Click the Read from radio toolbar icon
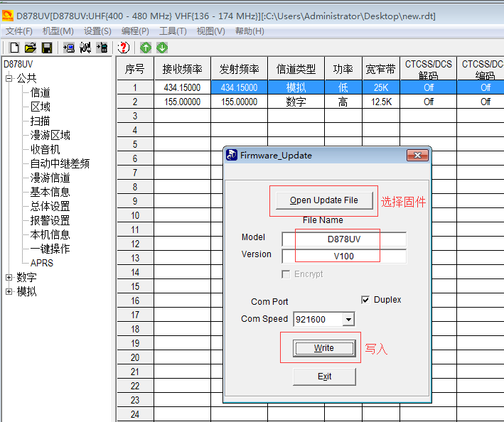Screen dimensions: 504x422 (69, 48)
